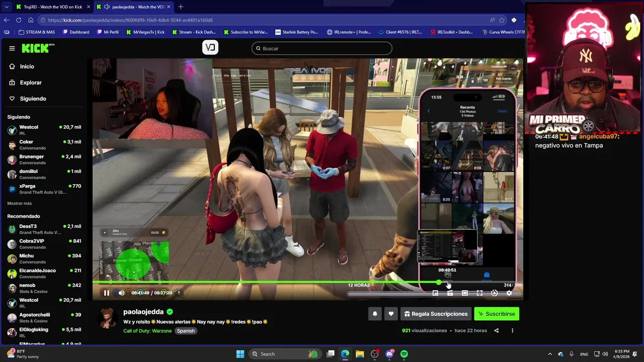
Task: Open playback speed control
Action: pos(494,293)
